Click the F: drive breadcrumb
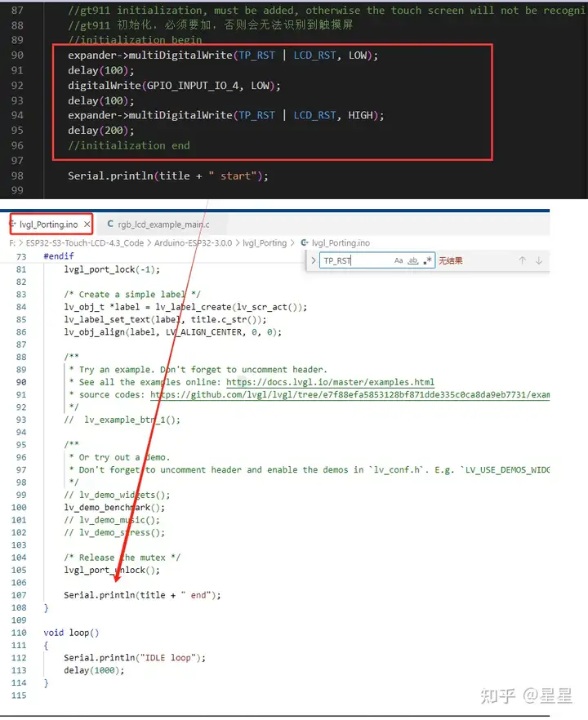588x720 pixels. [x=12, y=243]
